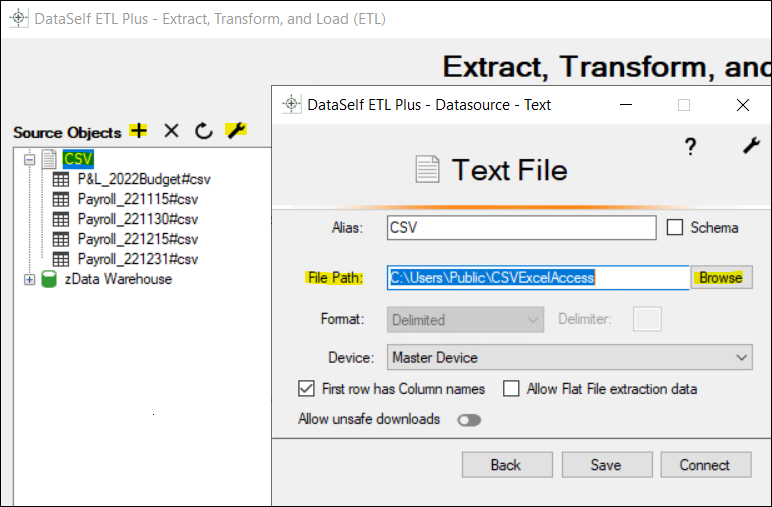The width and height of the screenshot is (772, 507).
Task: Click the refresh Source Objects icon
Action: (203, 131)
